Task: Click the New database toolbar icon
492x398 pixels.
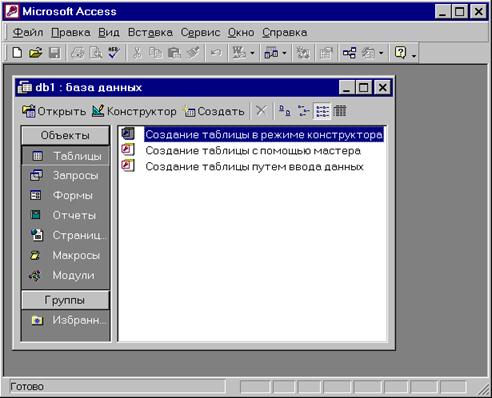Action: pyautogui.click(x=17, y=53)
